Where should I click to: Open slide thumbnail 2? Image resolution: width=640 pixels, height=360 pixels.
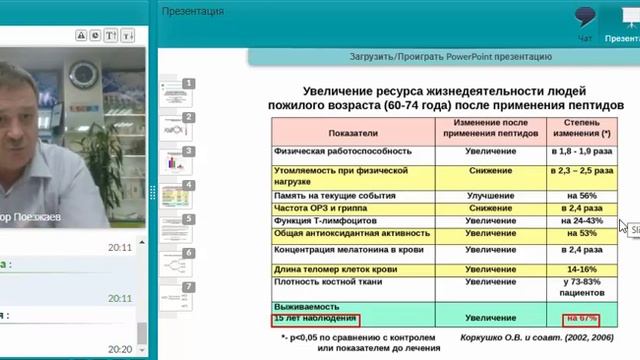click(x=177, y=127)
